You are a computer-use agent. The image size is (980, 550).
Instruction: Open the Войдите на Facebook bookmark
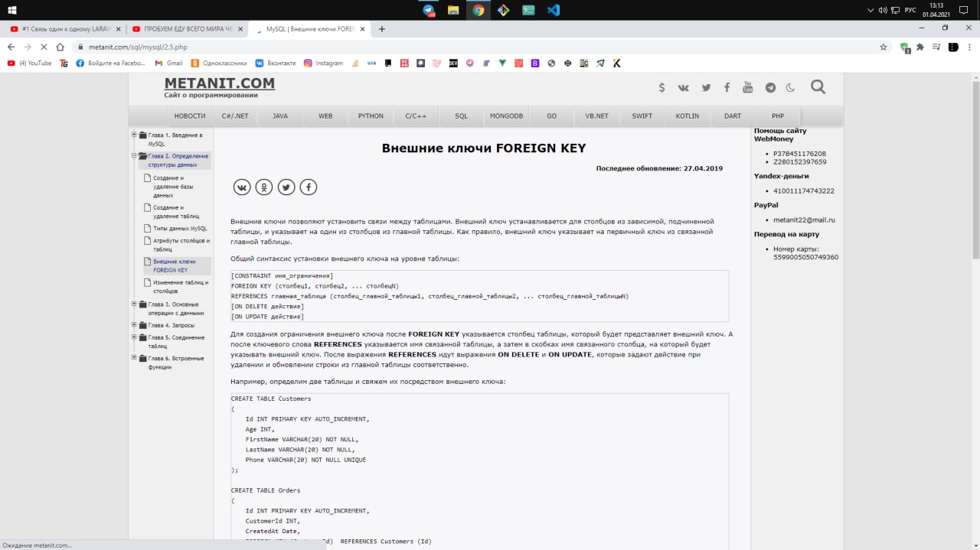coord(110,63)
